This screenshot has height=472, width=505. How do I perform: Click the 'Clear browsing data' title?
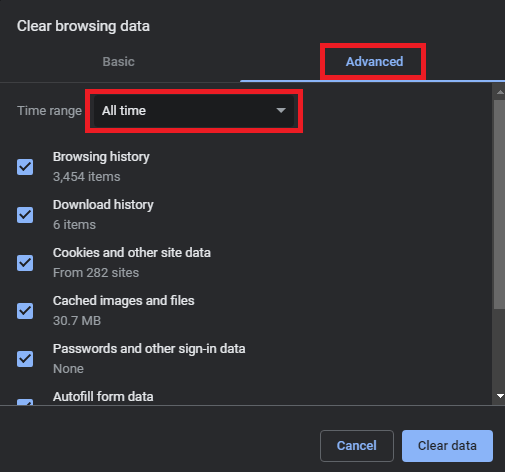point(83,26)
